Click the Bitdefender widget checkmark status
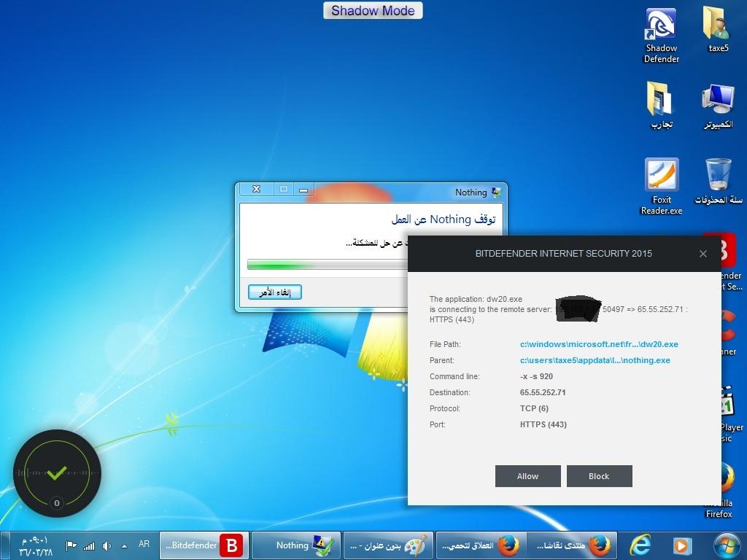 point(57,472)
